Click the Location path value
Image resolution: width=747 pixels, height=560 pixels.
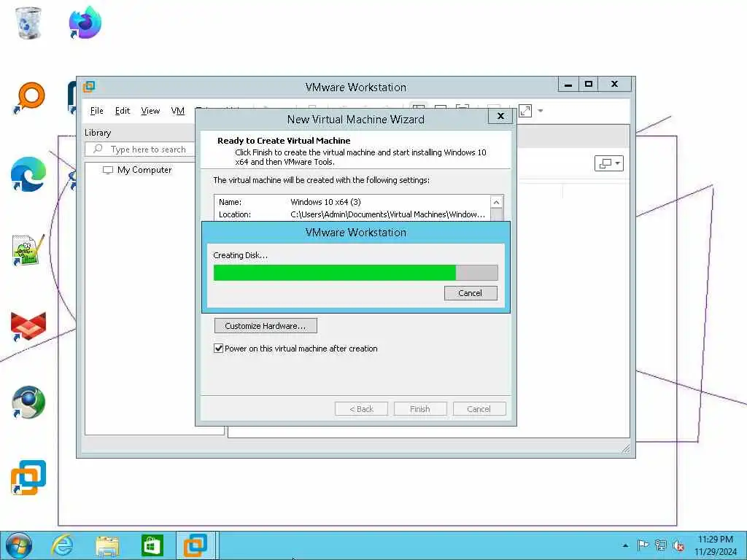388,214
